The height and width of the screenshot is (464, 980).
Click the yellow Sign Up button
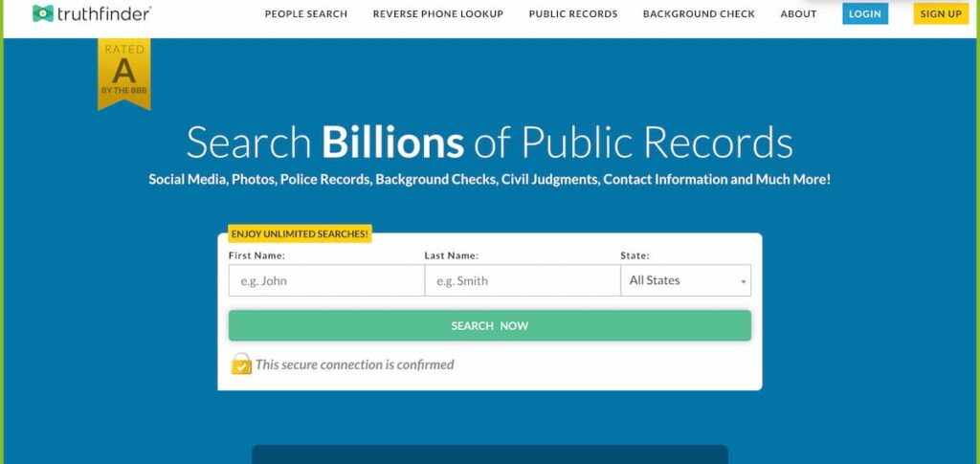click(x=941, y=13)
